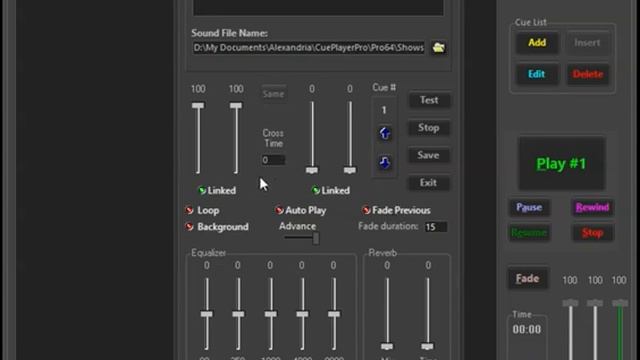Viewport: 640px width, 360px height.
Task: Click the green master fader handle
Action: (x=620, y=303)
